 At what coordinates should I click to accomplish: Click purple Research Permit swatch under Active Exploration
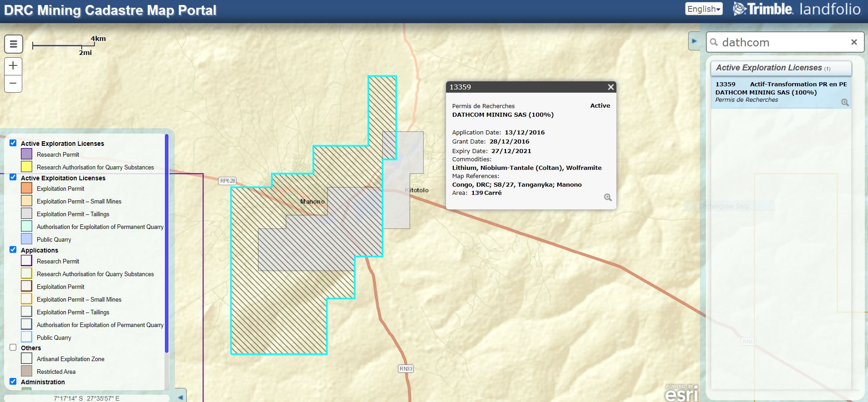(x=27, y=154)
